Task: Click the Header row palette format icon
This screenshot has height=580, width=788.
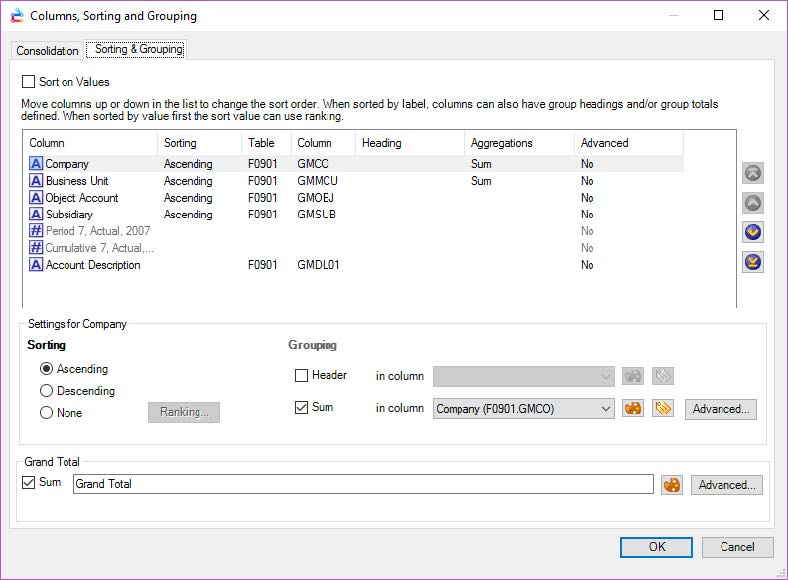Action: pyautogui.click(x=632, y=376)
